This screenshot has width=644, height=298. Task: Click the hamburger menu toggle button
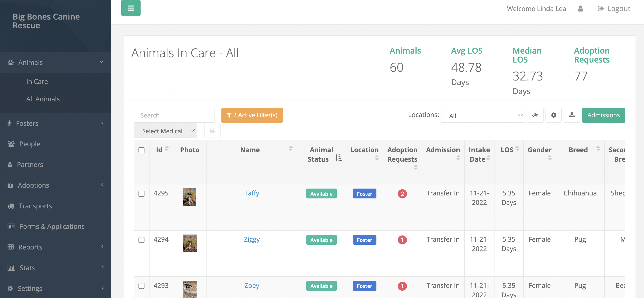click(x=131, y=8)
